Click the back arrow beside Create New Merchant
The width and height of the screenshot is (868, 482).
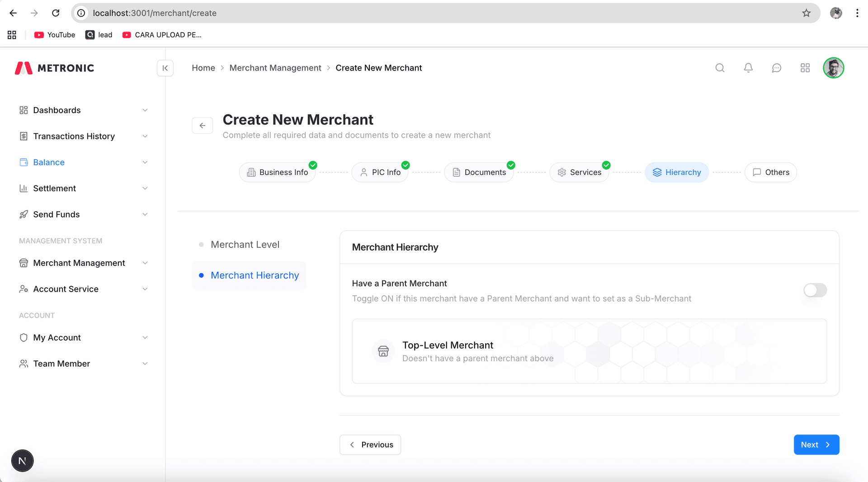tap(202, 126)
